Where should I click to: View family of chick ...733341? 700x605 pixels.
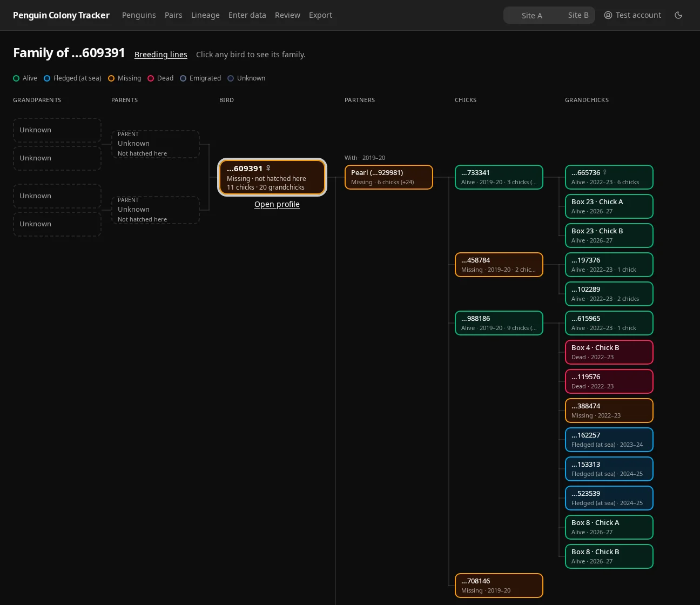(499, 177)
